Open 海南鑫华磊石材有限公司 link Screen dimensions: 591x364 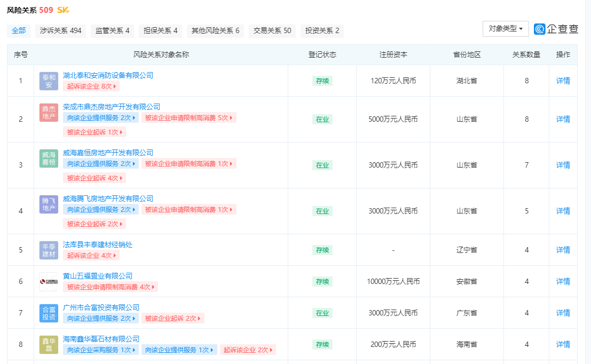pyautogui.click(x=101, y=339)
